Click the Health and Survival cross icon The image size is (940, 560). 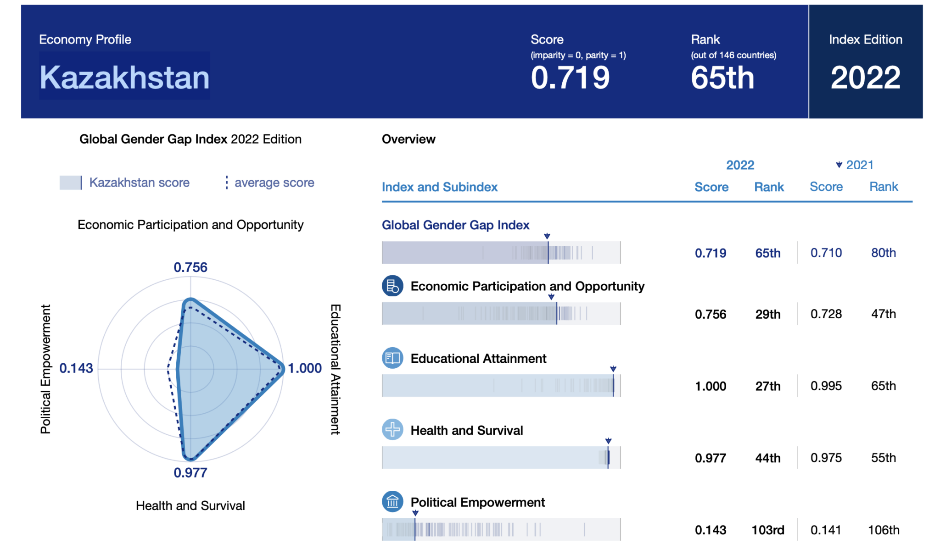392,430
